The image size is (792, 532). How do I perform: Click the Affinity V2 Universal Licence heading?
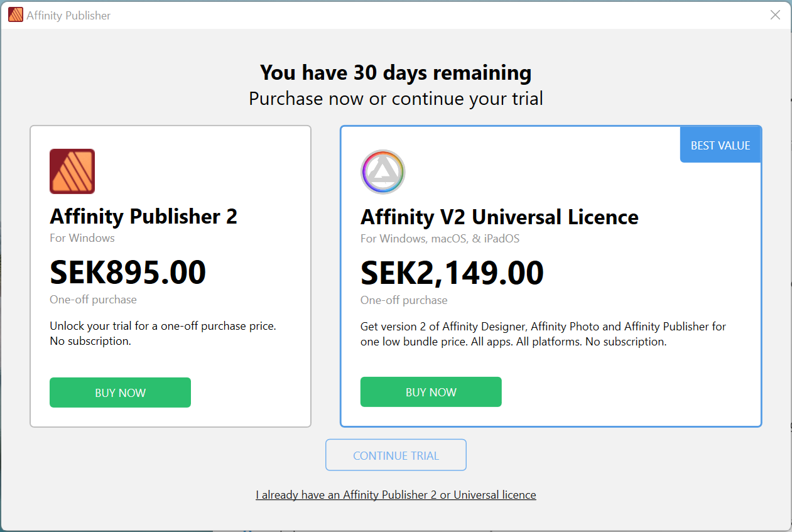click(499, 217)
